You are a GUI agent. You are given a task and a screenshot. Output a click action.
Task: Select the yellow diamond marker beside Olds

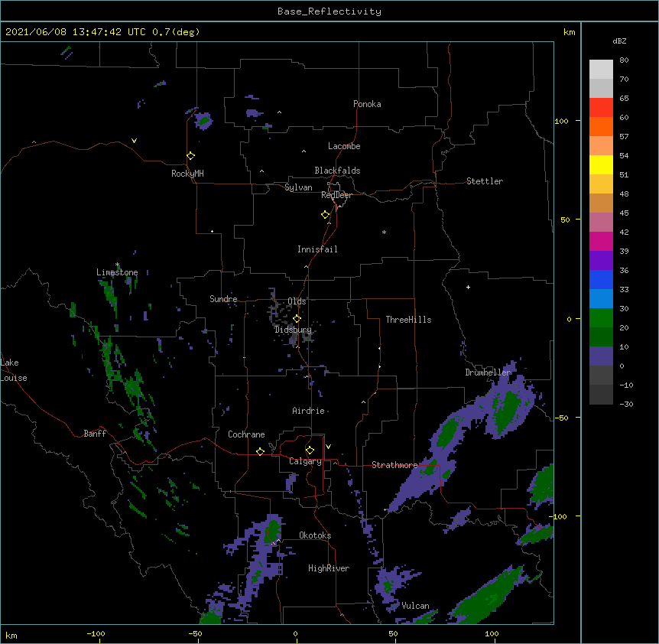point(297,319)
